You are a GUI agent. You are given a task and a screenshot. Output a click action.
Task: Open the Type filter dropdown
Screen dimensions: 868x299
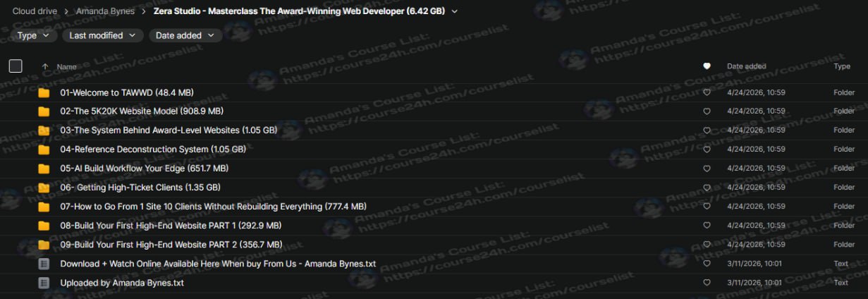(x=33, y=35)
